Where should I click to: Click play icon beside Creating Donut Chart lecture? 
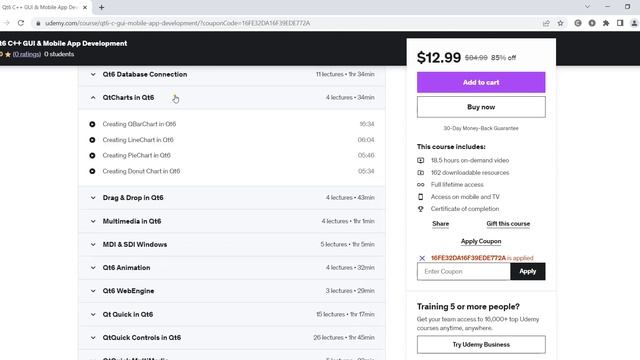point(92,171)
